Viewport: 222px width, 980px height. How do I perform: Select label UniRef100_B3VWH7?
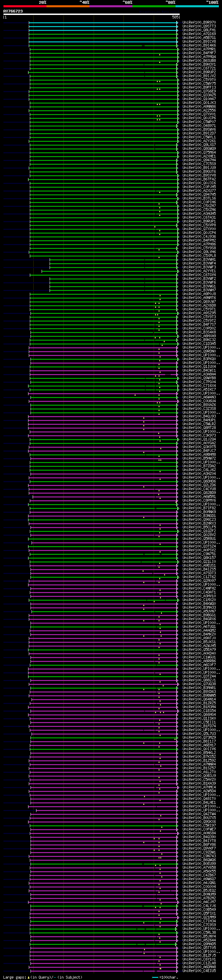coord(199,290)
